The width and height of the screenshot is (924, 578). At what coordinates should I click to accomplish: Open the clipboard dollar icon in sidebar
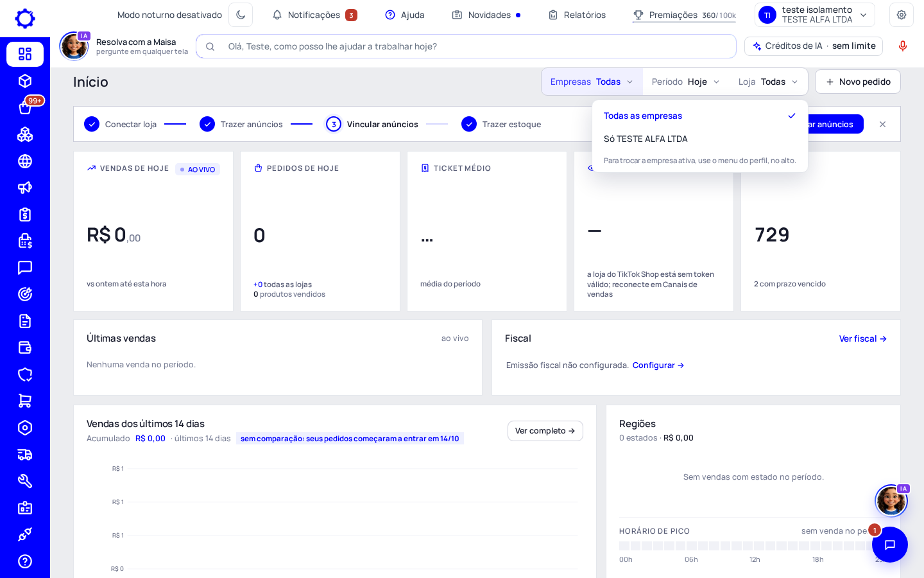click(x=25, y=215)
